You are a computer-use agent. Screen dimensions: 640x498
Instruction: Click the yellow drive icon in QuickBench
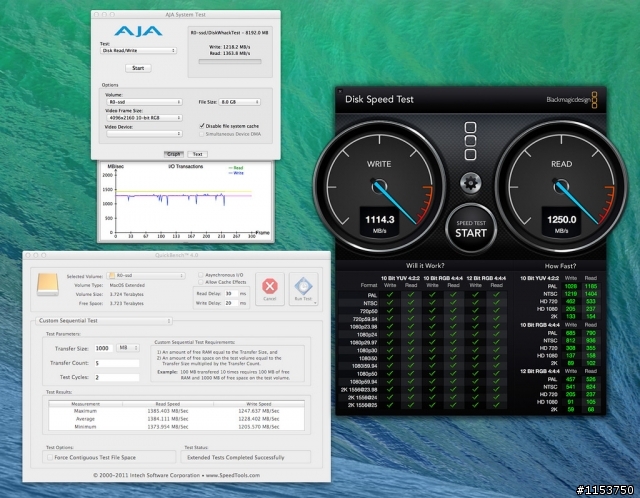[x=48, y=284]
